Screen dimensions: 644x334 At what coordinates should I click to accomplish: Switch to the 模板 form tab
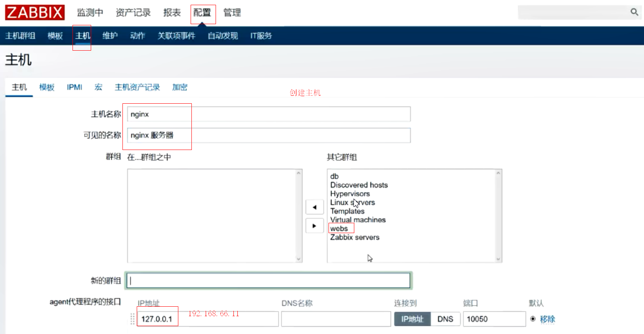pyautogui.click(x=47, y=87)
